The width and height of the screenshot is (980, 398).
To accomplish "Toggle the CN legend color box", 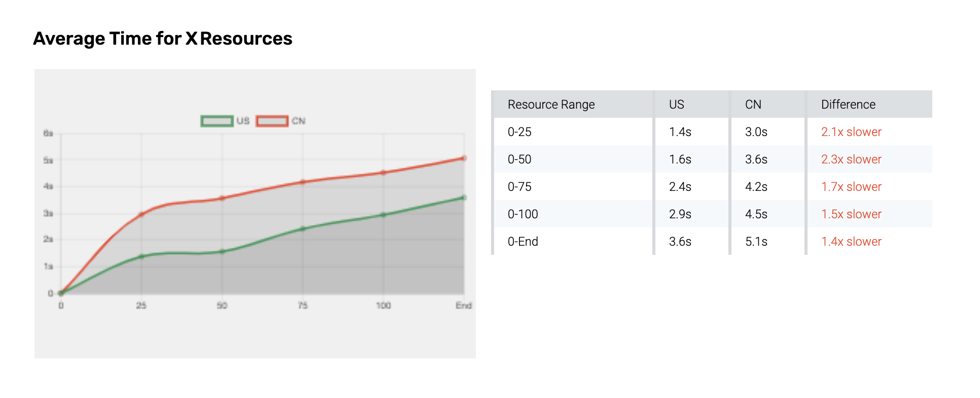I will [x=272, y=121].
